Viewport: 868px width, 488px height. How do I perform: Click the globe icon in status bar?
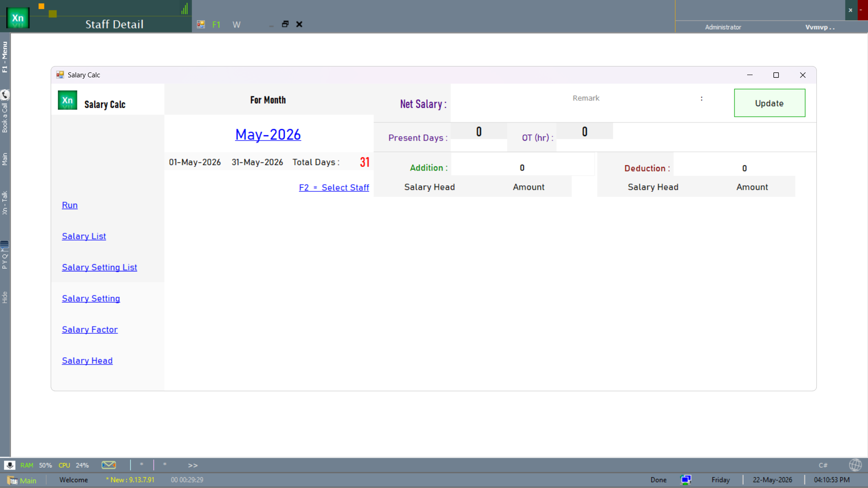[855, 465]
